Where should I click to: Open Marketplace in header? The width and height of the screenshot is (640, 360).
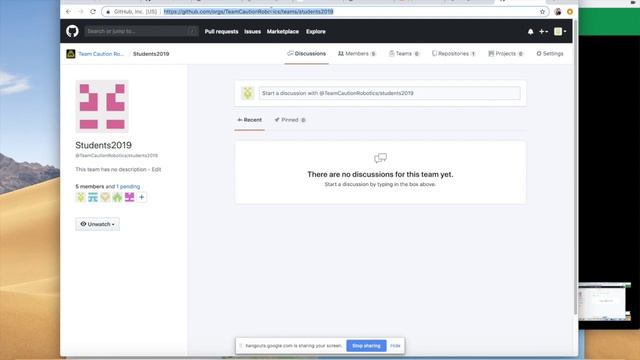283,31
